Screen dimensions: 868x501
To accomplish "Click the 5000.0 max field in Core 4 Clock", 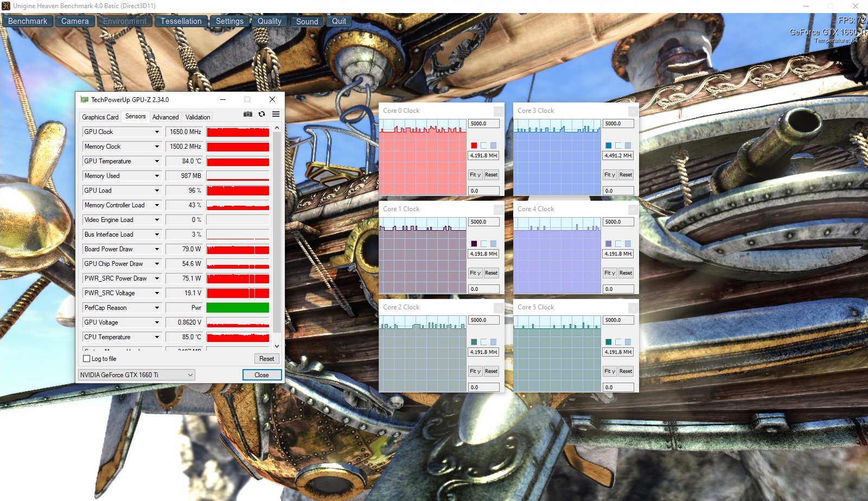I will pyautogui.click(x=618, y=222).
